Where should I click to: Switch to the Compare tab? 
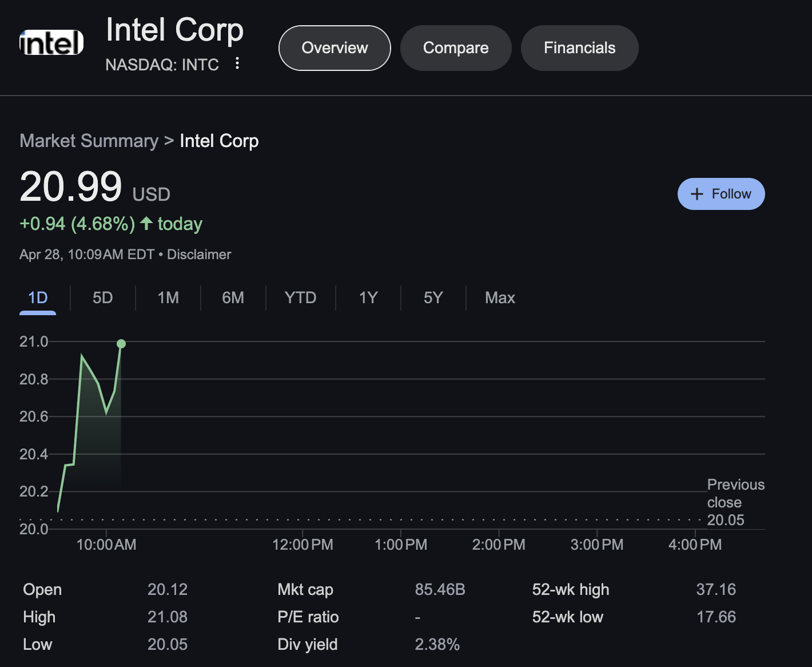[x=456, y=48]
